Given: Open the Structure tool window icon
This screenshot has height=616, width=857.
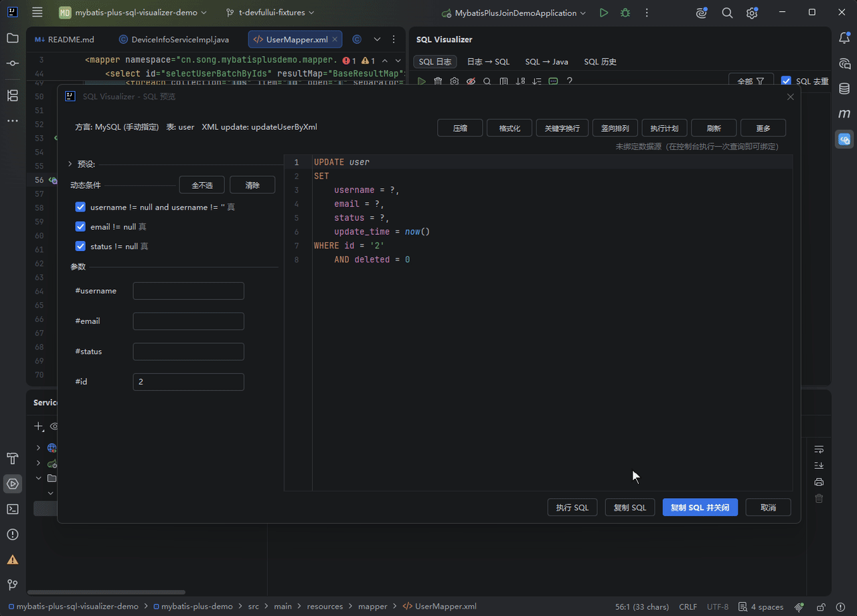Looking at the screenshot, I should coord(13,95).
